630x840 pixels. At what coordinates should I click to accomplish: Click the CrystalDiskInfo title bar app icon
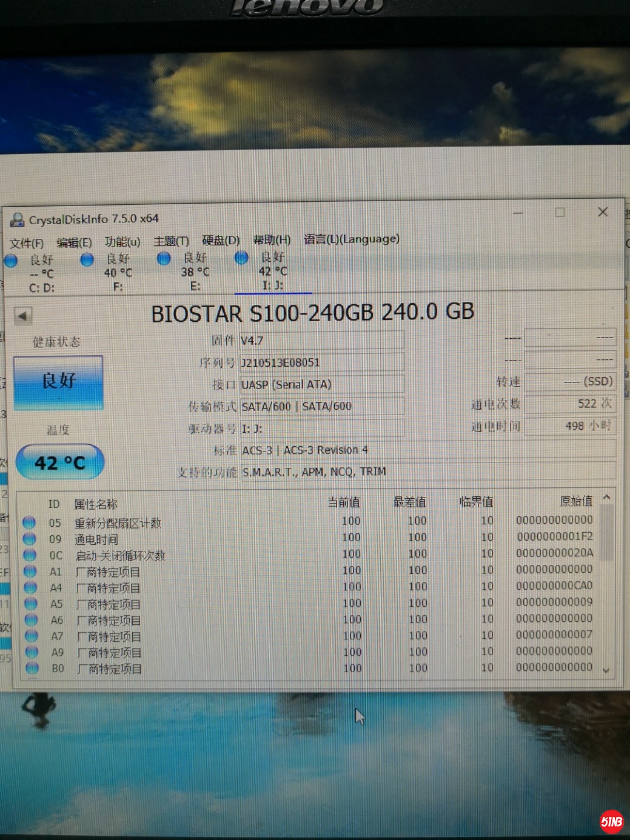[x=17, y=219]
